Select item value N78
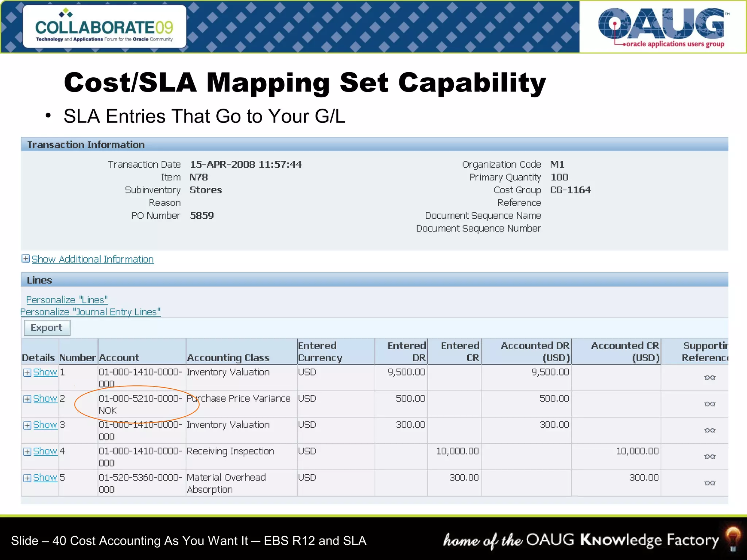This screenshot has width=747, height=560. click(x=199, y=177)
